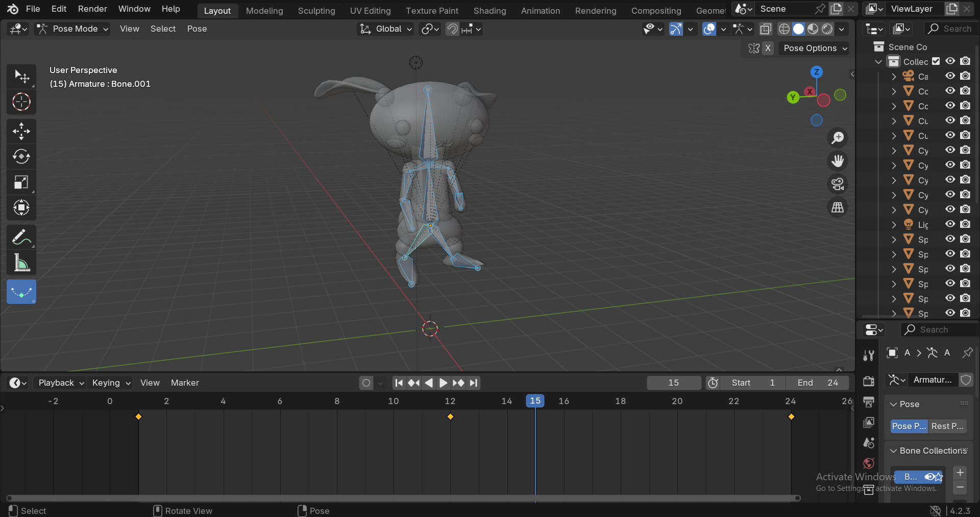Toggle the X-axis mirror button
Image resolution: width=980 pixels, height=517 pixels.
[x=768, y=48]
